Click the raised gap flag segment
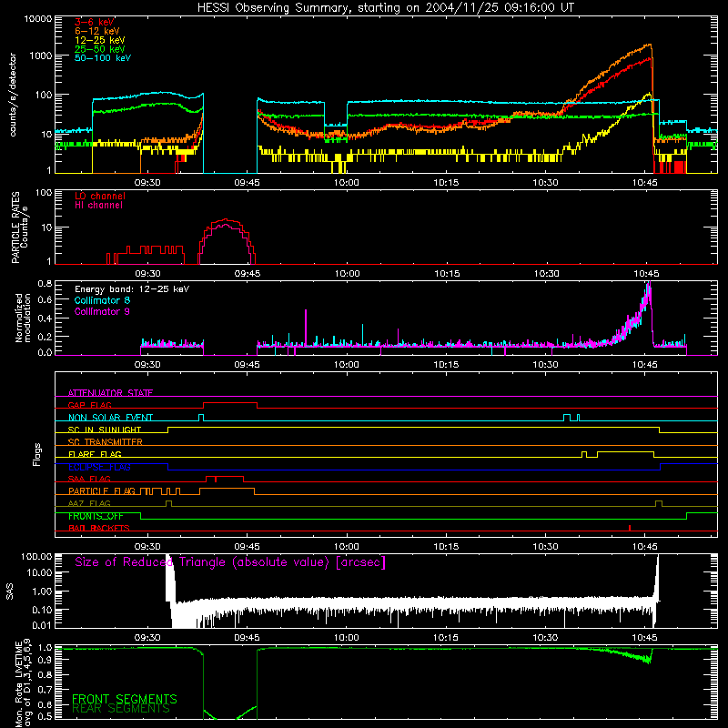The height and width of the screenshot is (728, 728). (230, 403)
